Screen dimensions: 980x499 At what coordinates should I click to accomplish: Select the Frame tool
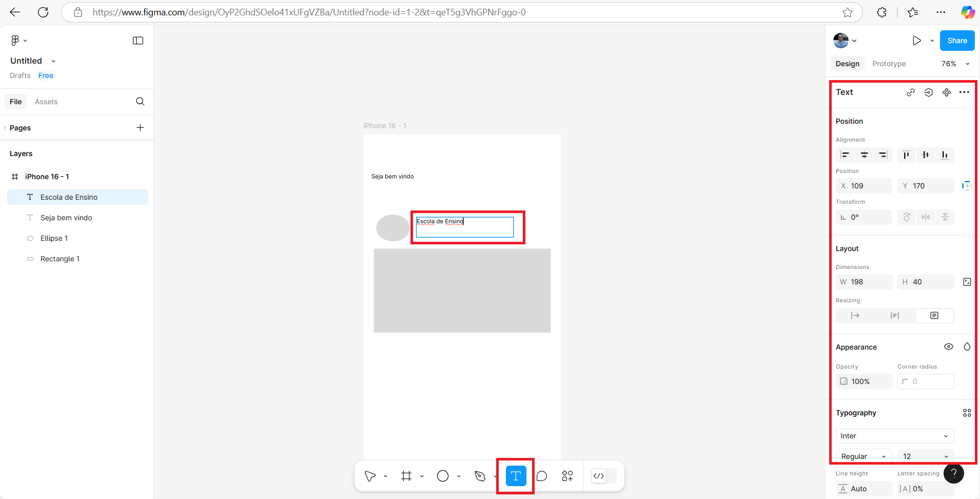pyautogui.click(x=406, y=476)
